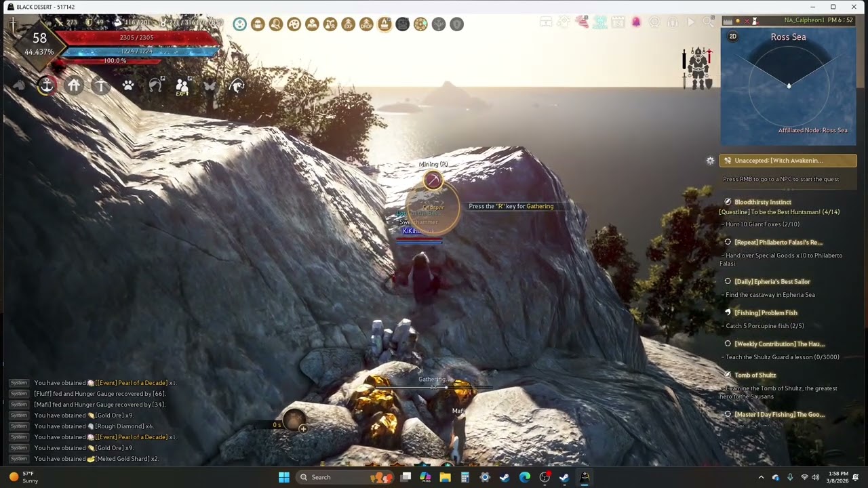Click the quick slot plus button

click(303, 428)
